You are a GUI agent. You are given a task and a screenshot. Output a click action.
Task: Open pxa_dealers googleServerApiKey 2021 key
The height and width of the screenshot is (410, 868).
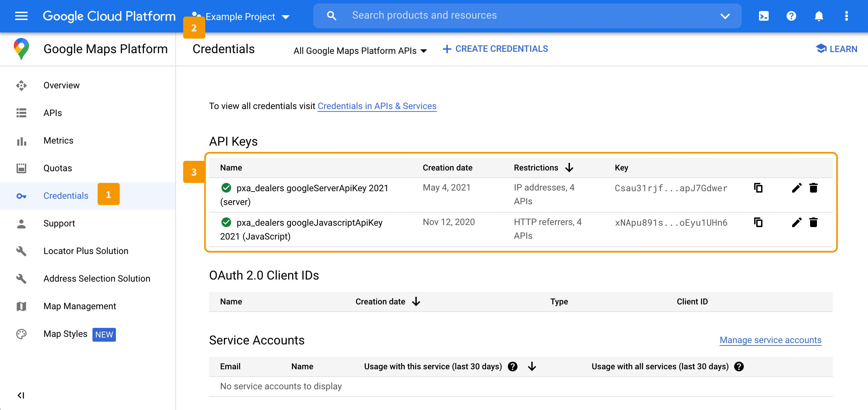point(305,195)
